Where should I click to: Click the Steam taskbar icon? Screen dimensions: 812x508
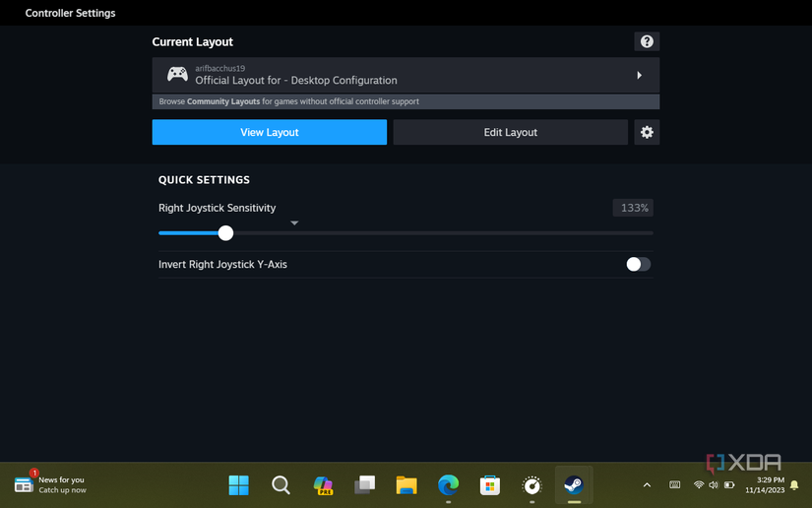tap(574, 485)
